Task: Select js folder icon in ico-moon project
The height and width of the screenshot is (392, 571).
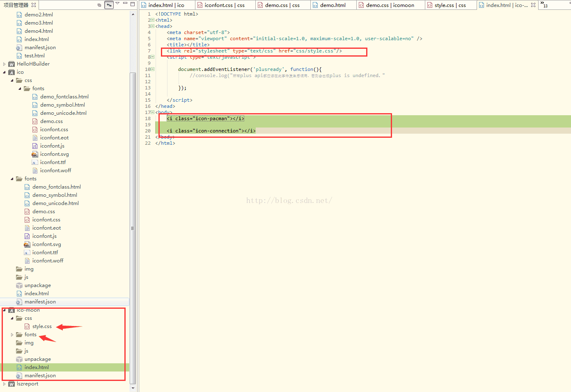Action: pos(19,351)
